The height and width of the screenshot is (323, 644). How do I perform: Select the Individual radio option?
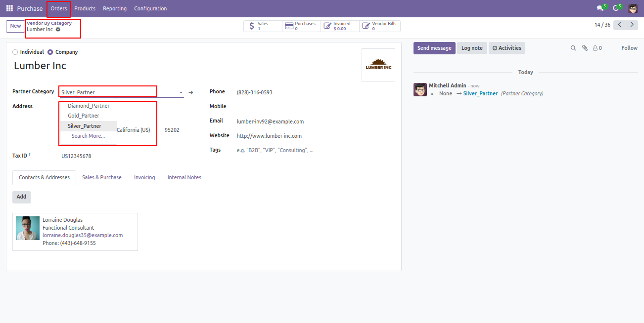tap(15, 52)
